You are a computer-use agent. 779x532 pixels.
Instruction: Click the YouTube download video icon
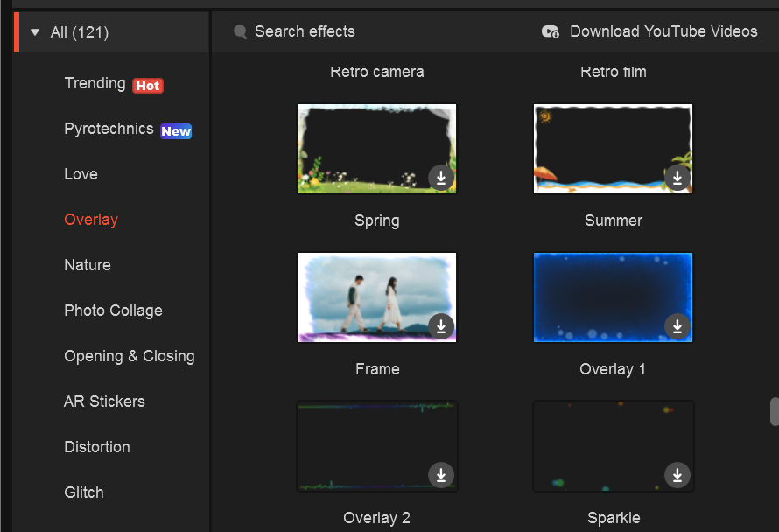pos(551,31)
